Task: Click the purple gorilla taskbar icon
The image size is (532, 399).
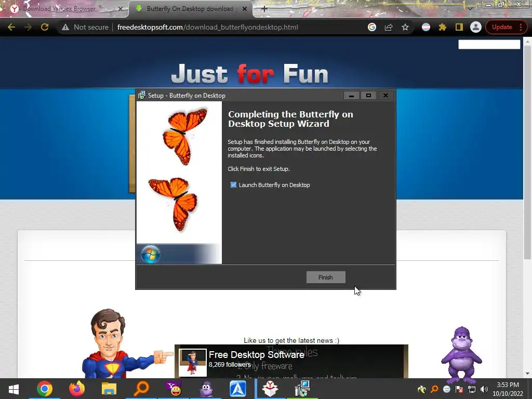Action: (x=206, y=389)
